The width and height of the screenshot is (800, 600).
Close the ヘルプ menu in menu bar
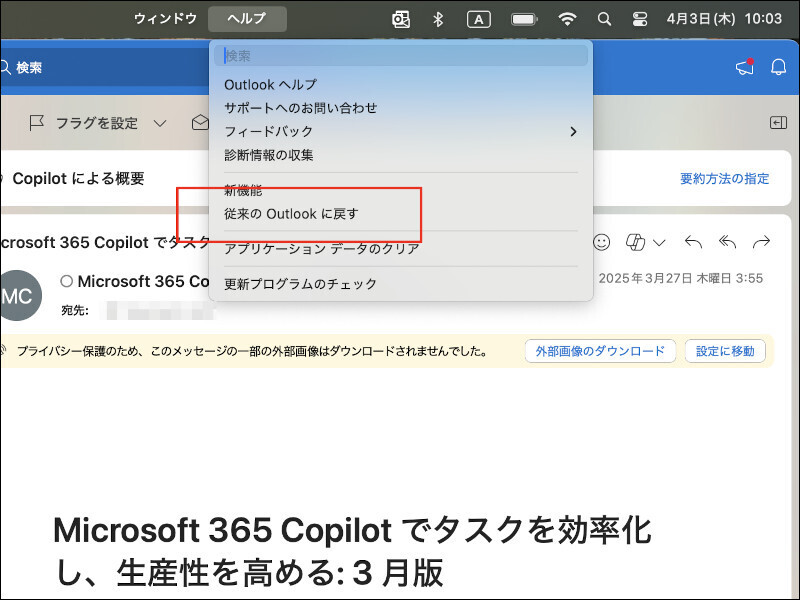pos(247,19)
